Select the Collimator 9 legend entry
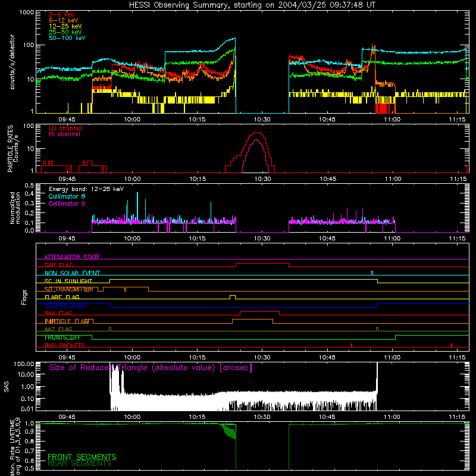Viewport: 476px width, 476px height. point(67,203)
